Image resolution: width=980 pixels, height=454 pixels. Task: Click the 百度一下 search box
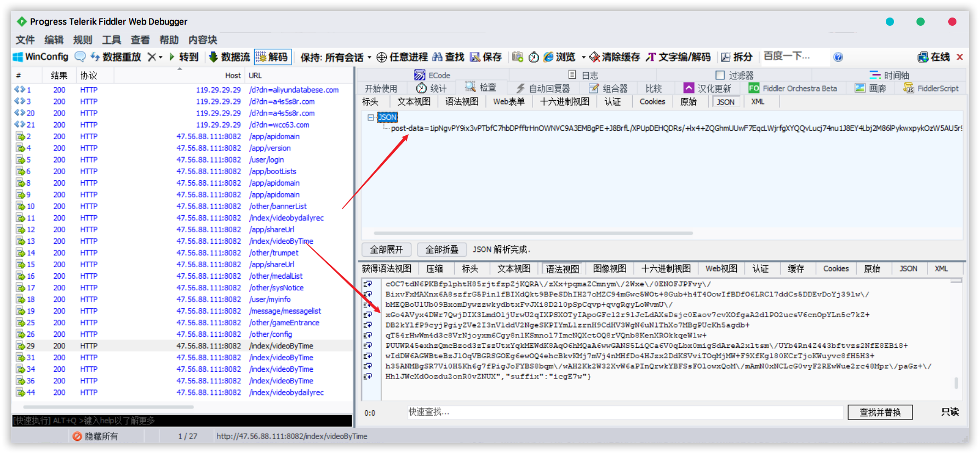795,56
